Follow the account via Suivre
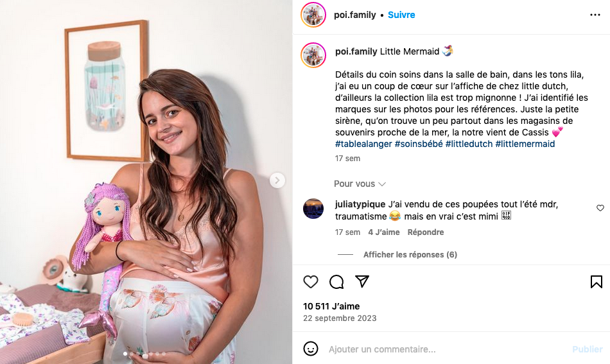This screenshot has height=364, width=610. click(401, 15)
